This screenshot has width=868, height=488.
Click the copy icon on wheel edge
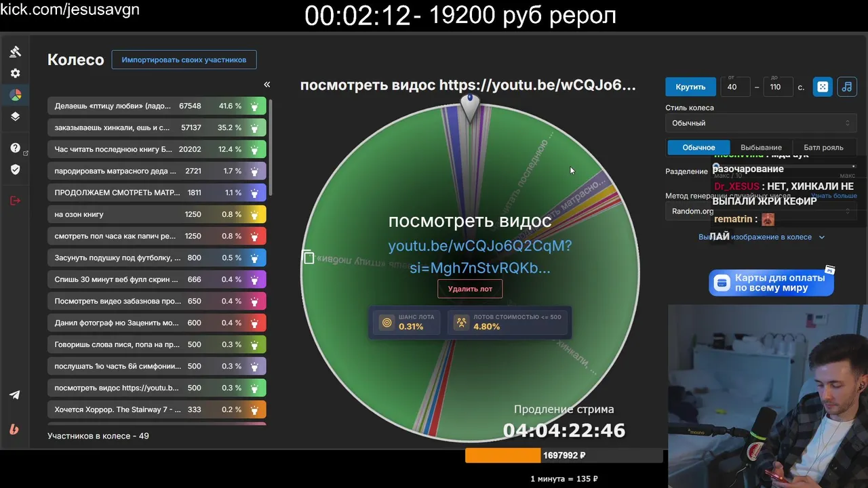tap(309, 258)
